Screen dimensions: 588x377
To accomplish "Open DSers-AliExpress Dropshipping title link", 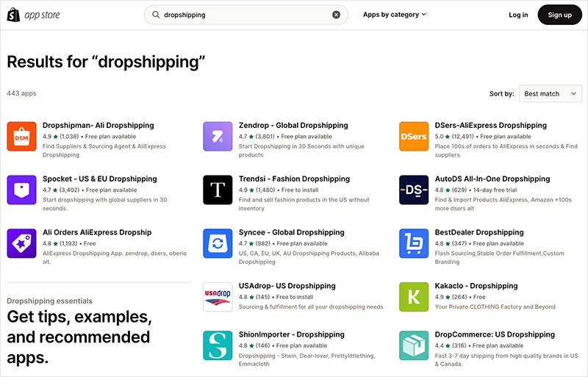I will [x=490, y=125].
